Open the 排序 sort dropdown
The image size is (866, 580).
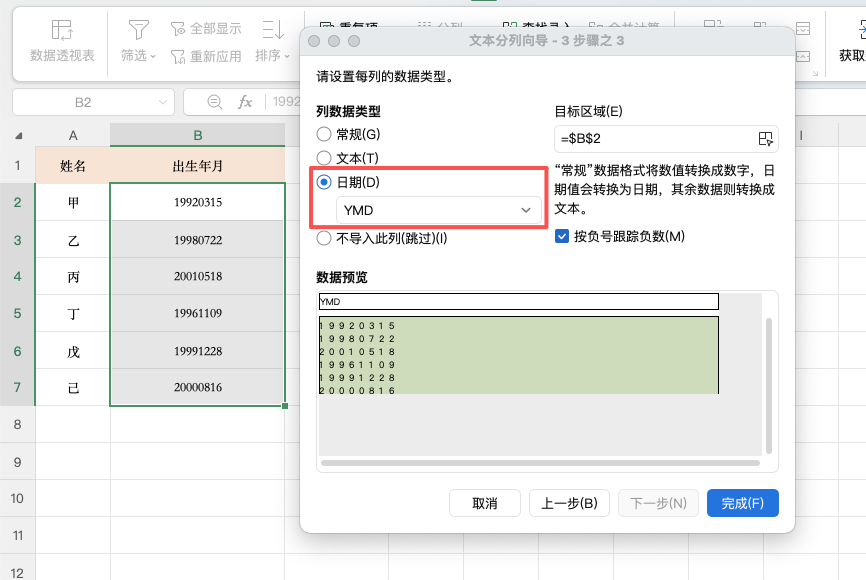pyautogui.click(x=272, y=41)
